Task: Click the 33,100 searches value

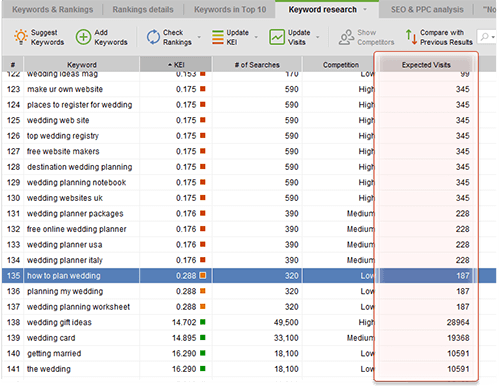Action: [x=286, y=338]
